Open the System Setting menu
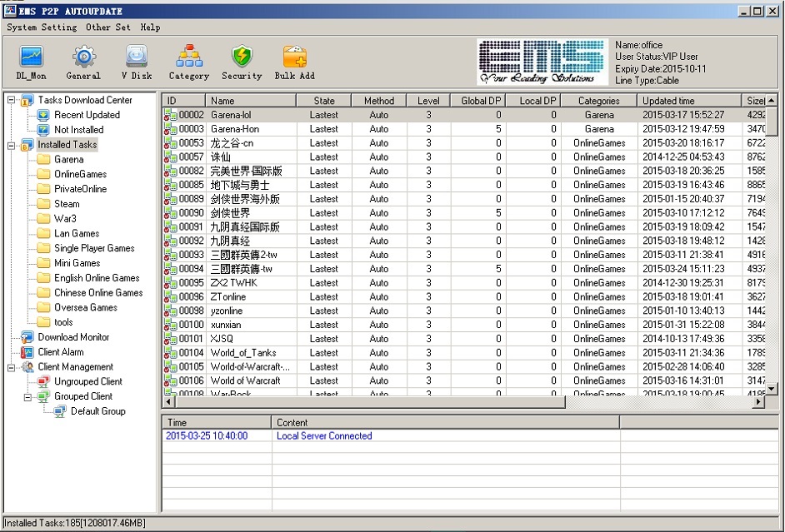Screen dimensions: 785x532 point(42,27)
